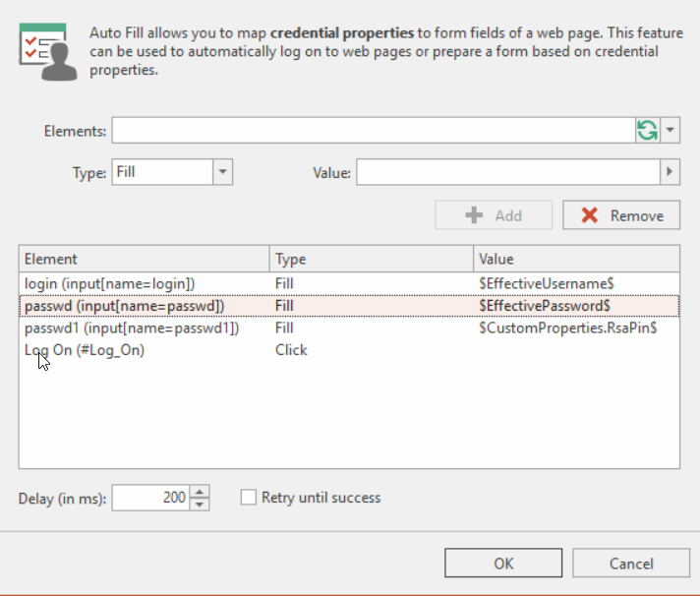Focus the Delay (in ms) field
Image resolution: width=700 pixels, height=596 pixels.
[x=150, y=498]
